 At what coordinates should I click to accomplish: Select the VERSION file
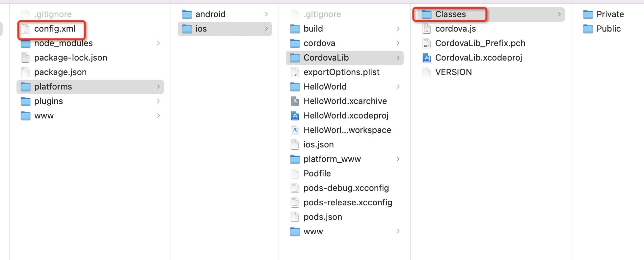click(x=453, y=72)
